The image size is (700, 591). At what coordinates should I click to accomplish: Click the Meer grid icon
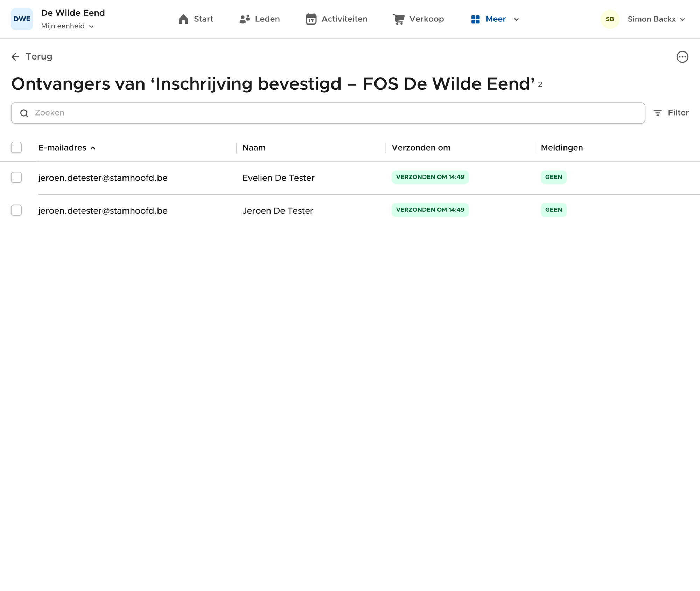coord(475,19)
